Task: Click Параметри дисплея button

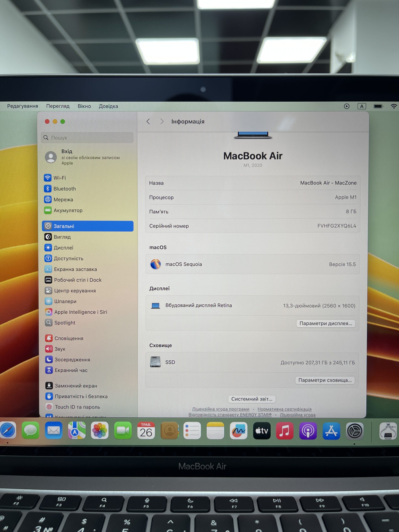Action: click(326, 323)
